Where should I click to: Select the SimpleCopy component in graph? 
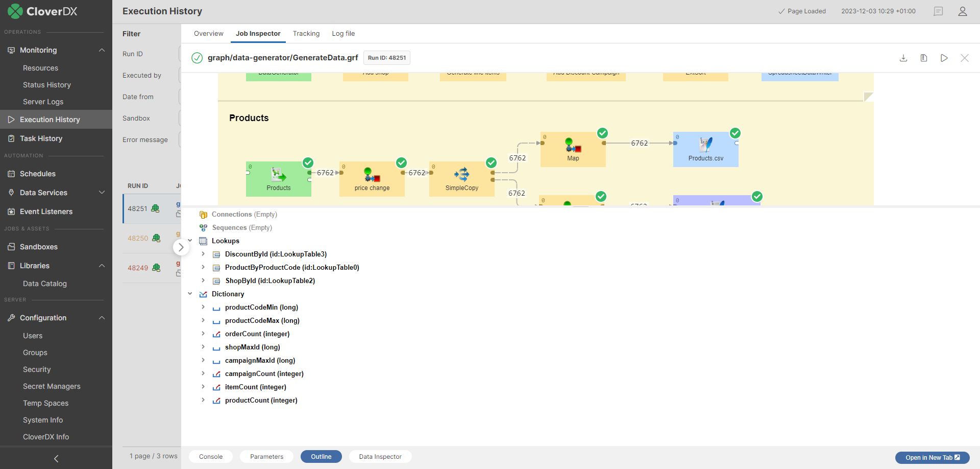click(461, 179)
